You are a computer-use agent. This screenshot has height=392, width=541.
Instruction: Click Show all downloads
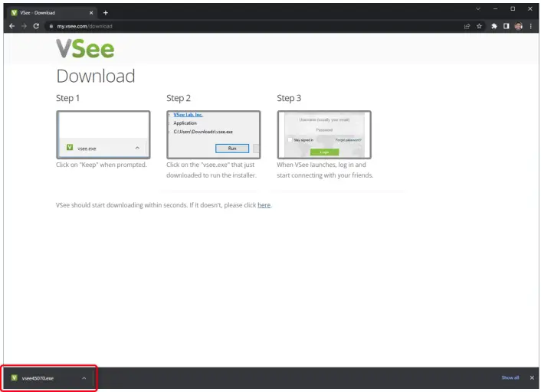510,378
